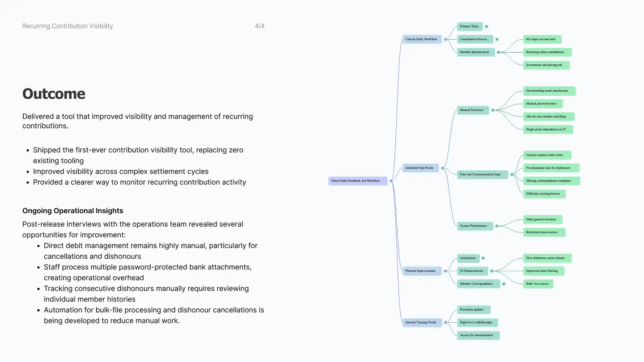Select the Difficulty tracking history node
Screen dimensions: 644x362
544,194
